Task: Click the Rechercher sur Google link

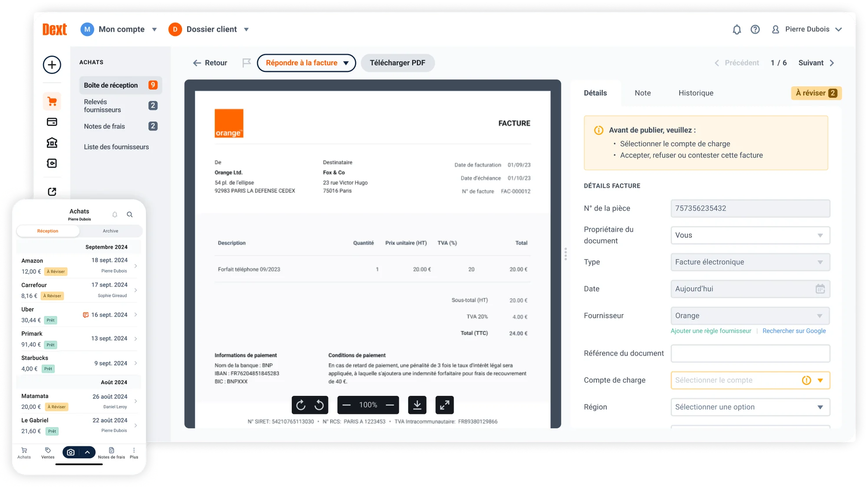Action: [x=794, y=331]
